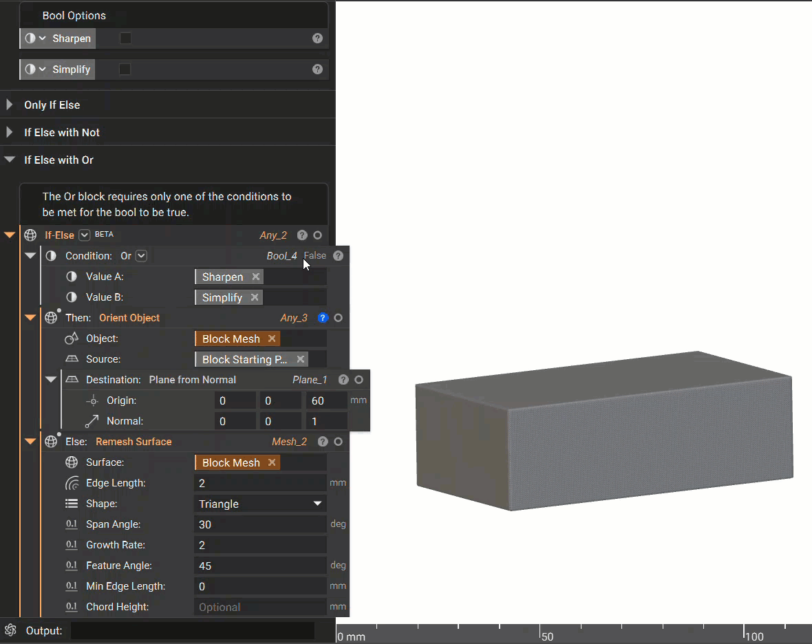Image resolution: width=812 pixels, height=644 pixels.
Task: Collapse the Destination Plane from Normal row
Action: pyautogui.click(x=51, y=380)
